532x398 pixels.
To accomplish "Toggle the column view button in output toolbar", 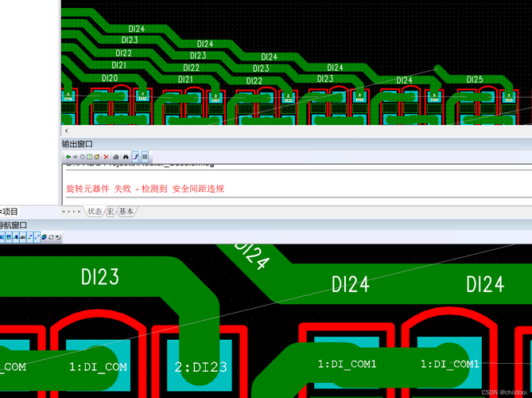I will click(x=145, y=157).
